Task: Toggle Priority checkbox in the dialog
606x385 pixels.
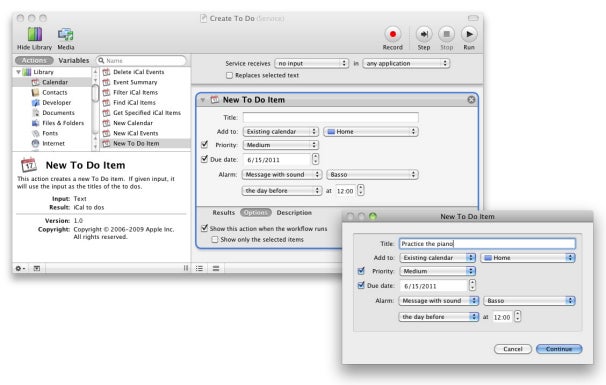Action: coord(361,271)
